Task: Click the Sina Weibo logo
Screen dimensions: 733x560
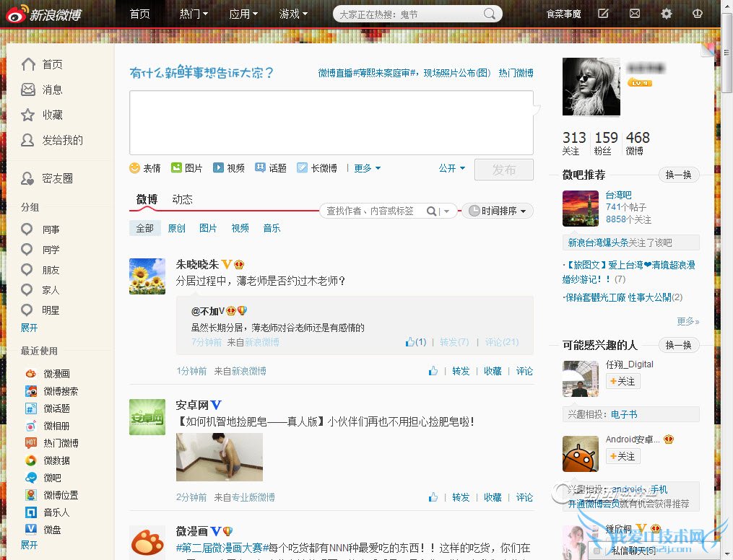Action: point(43,14)
